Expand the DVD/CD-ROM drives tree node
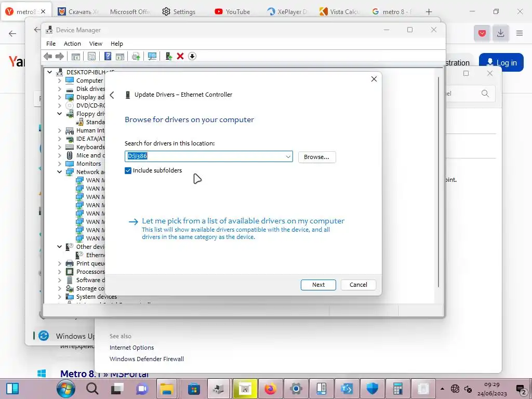The image size is (532, 399). point(60,105)
